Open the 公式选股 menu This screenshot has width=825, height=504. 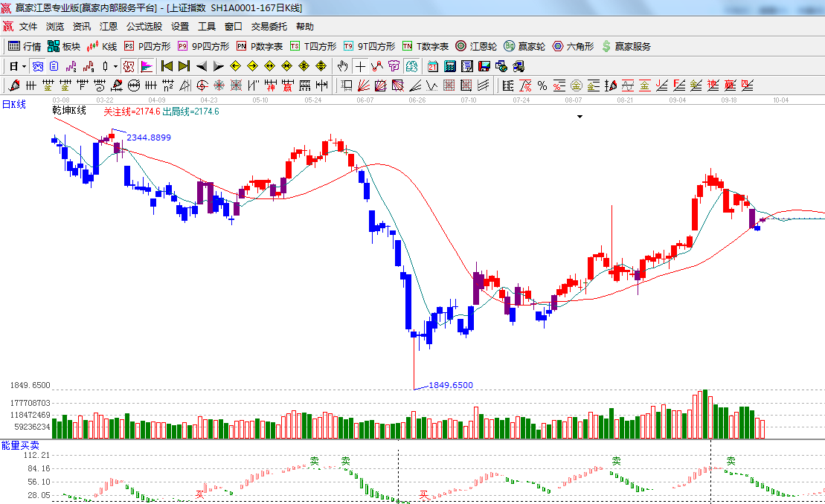tap(144, 26)
